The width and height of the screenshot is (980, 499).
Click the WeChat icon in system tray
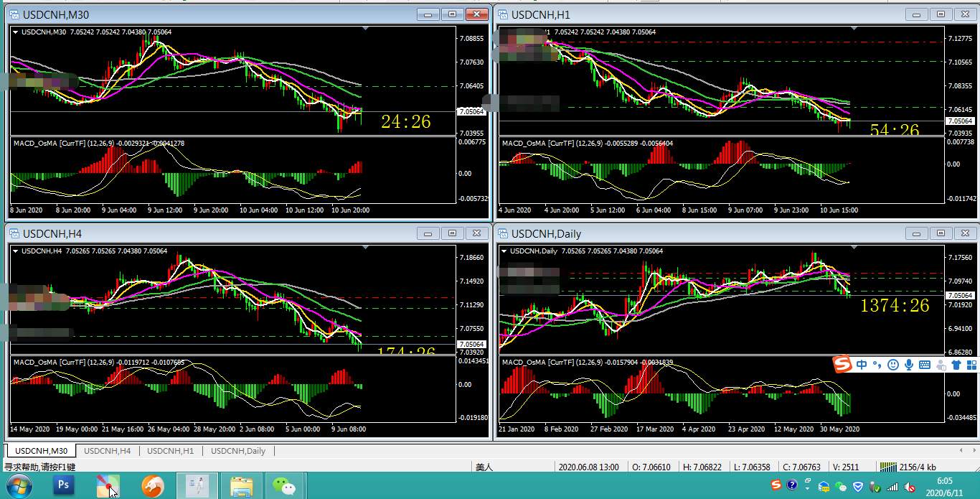tap(840, 487)
